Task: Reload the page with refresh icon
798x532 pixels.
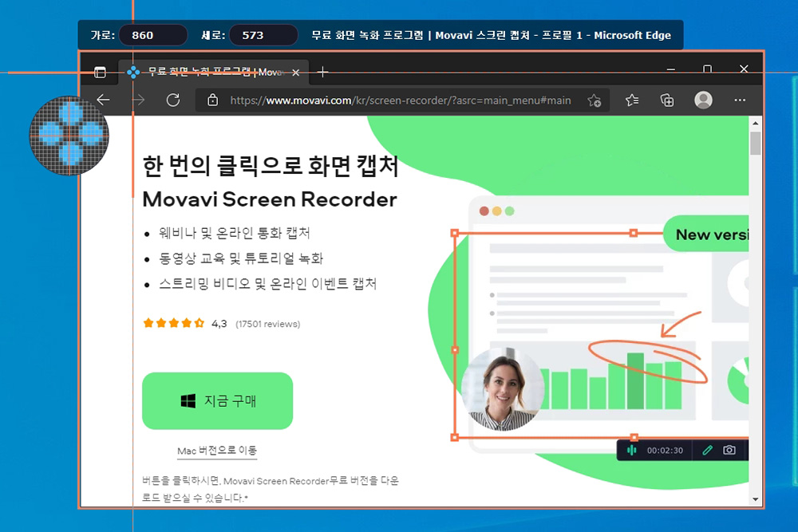Action: [x=173, y=100]
